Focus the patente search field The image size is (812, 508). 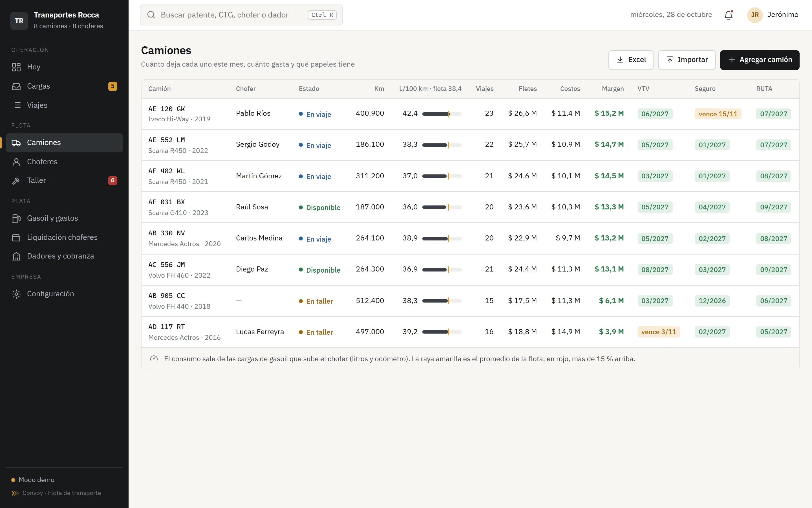[241, 15]
